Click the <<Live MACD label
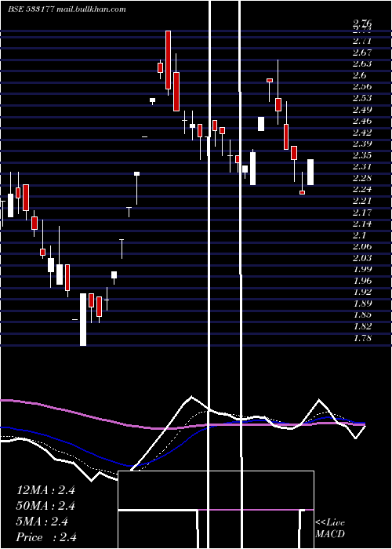The height and width of the screenshot is (549, 392). 330,528
